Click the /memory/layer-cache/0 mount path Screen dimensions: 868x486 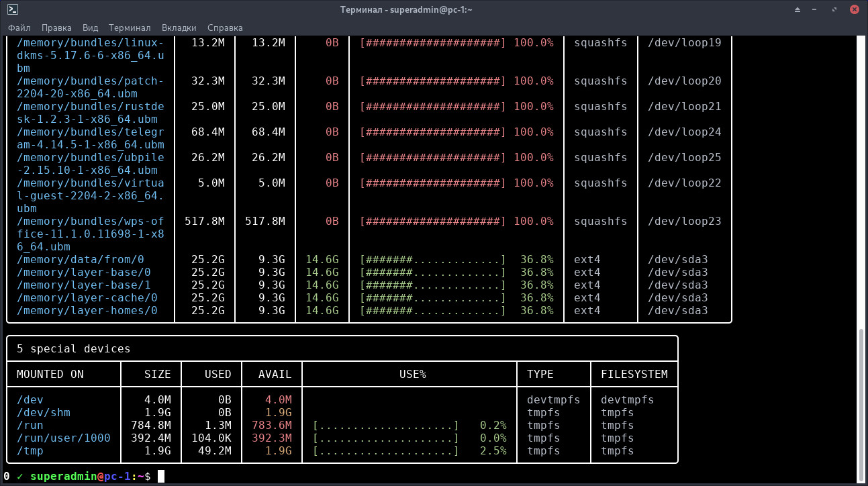87,297
